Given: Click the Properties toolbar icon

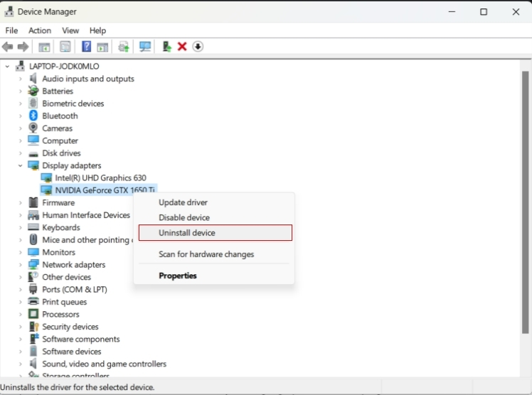Looking at the screenshot, I should pos(65,47).
